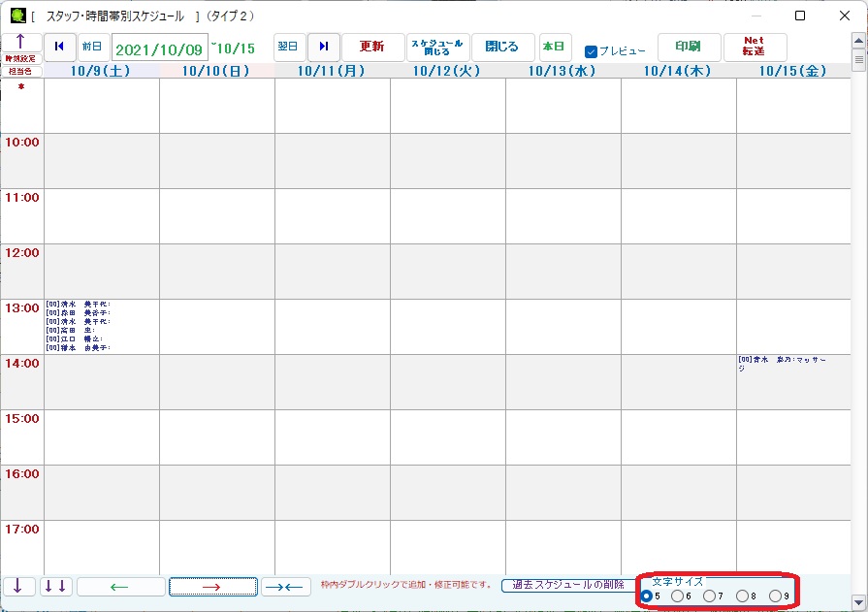Select font size 8 radio button

pos(742,596)
